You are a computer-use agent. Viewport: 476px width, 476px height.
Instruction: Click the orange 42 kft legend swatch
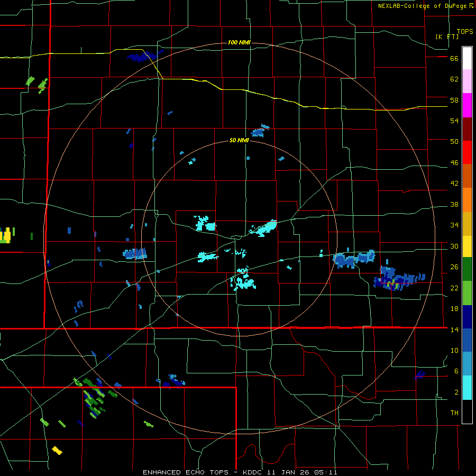tap(467, 200)
